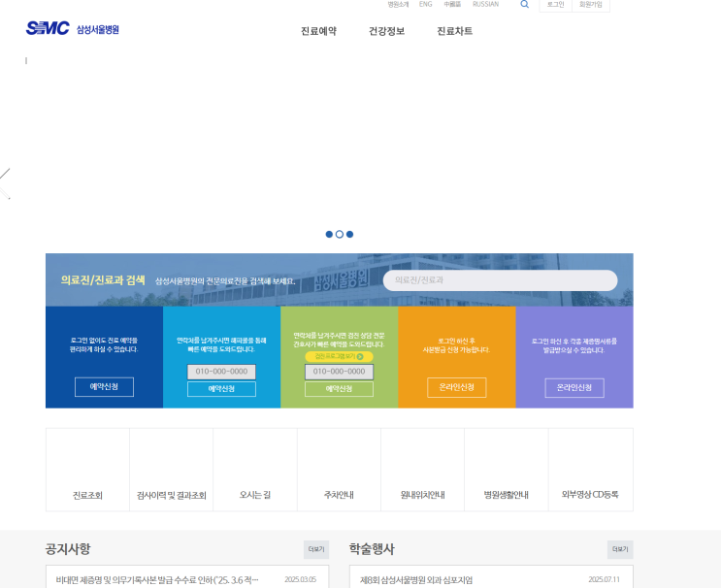Open the 진료차트 main menu

click(x=455, y=31)
